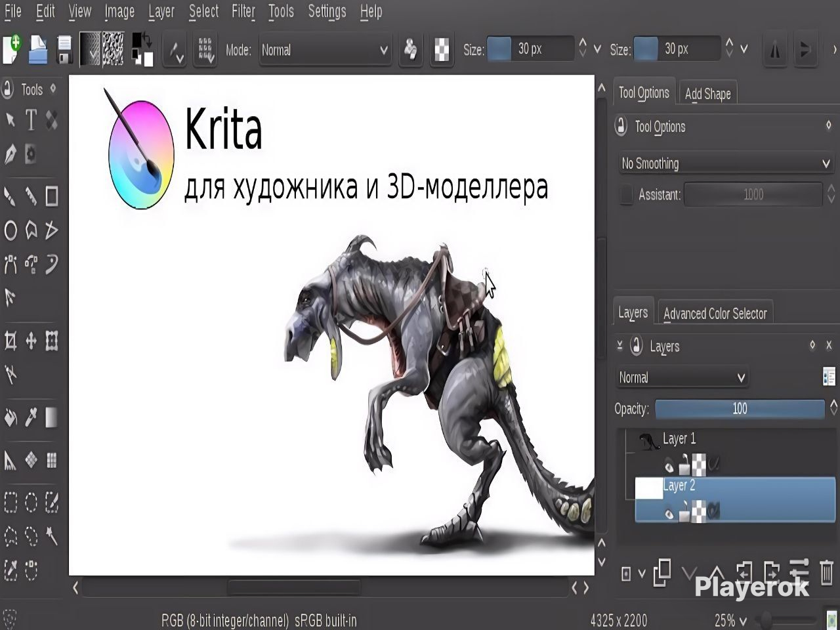Select the Move tool
This screenshot has width=840, height=630.
pos(31,340)
